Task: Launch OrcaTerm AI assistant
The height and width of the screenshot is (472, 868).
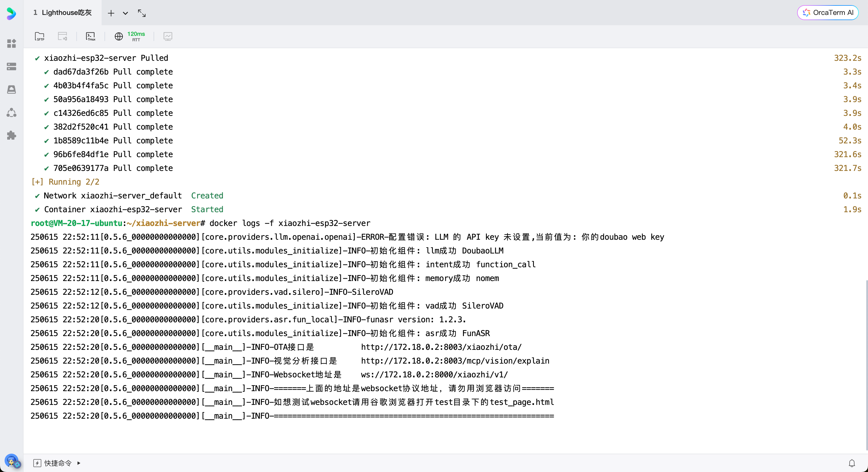Action: click(x=828, y=12)
